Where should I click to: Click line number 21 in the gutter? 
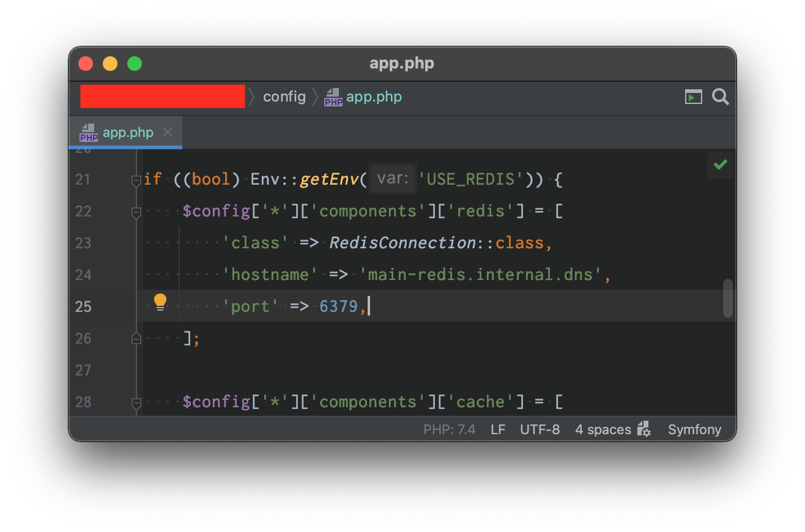[x=83, y=179]
